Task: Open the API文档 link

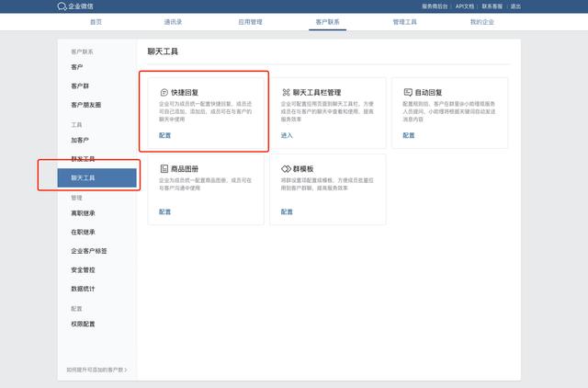Action: pos(465,6)
